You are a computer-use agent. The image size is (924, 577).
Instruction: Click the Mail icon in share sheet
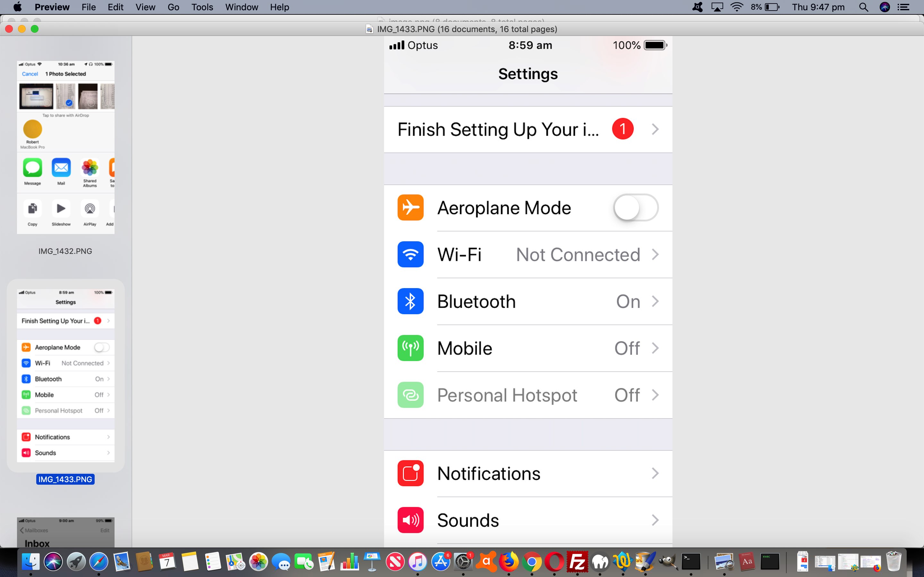point(61,168)
